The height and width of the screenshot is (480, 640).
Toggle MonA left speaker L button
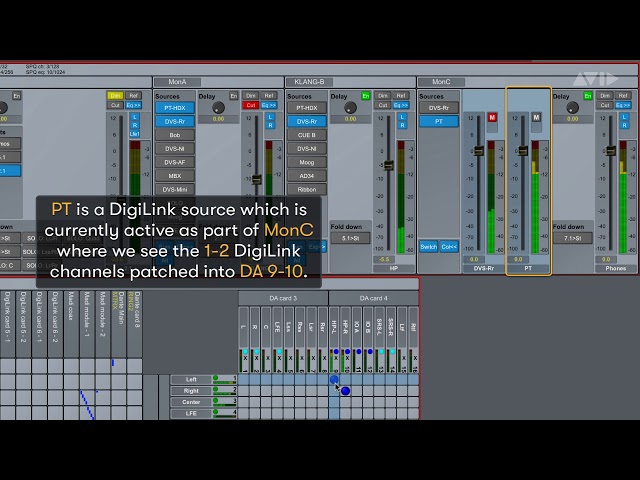click(x=270, y=117)
